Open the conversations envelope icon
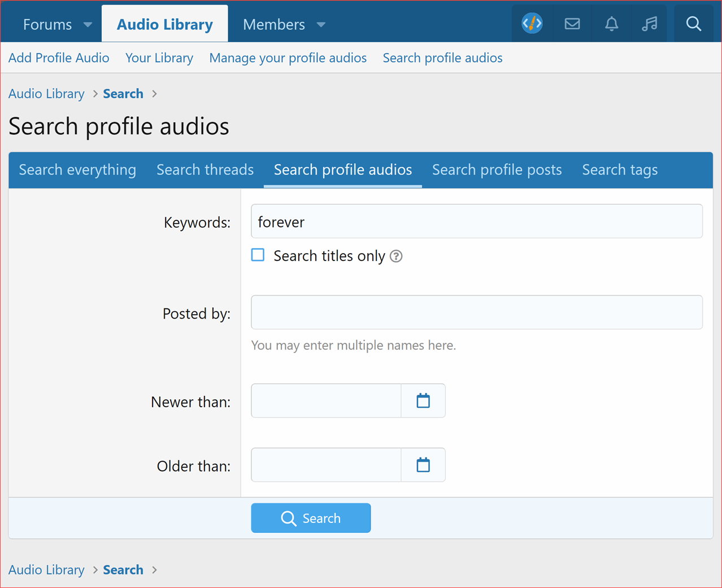 (572, 24)
